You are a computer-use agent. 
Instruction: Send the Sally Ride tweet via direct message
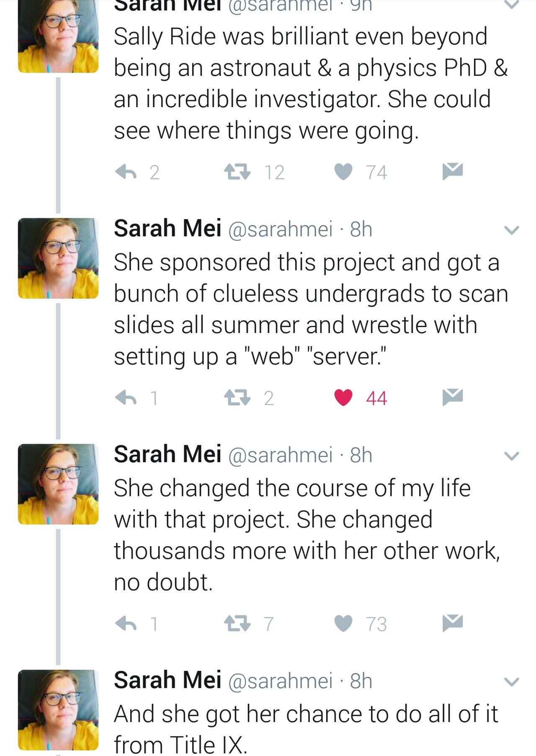452,171
